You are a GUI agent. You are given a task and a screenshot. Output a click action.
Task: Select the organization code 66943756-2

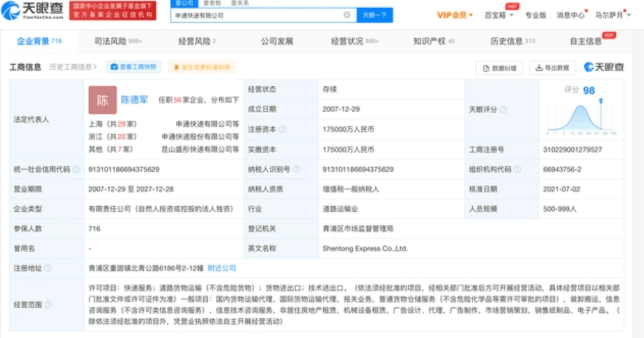coord(563,170)
